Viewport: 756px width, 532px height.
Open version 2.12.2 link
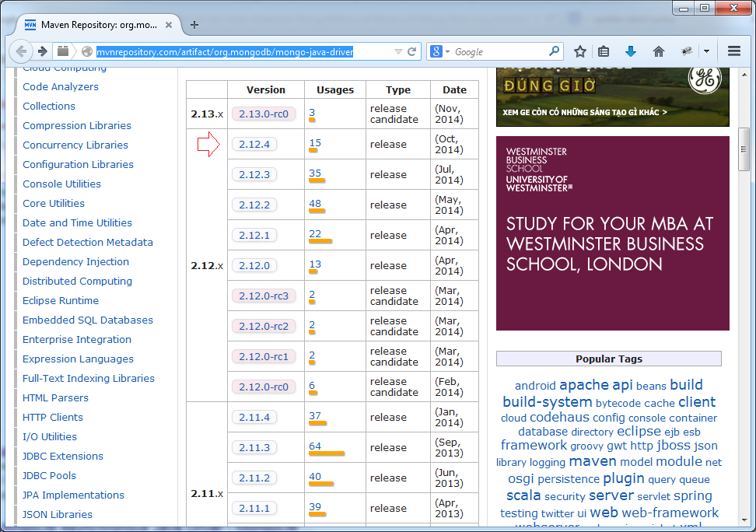[x=254, y=205]
